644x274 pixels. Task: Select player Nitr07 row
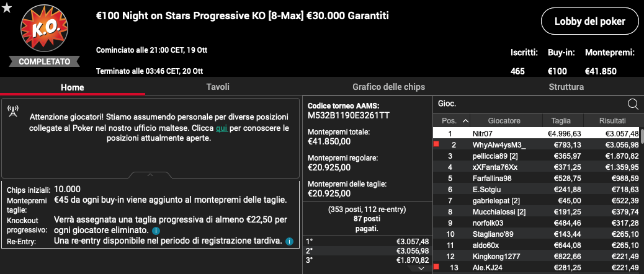click(536, 133)
